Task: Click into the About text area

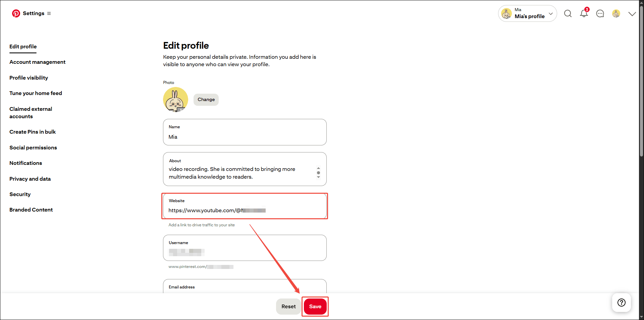Action: pyautogui.click(x=245, y=169)
